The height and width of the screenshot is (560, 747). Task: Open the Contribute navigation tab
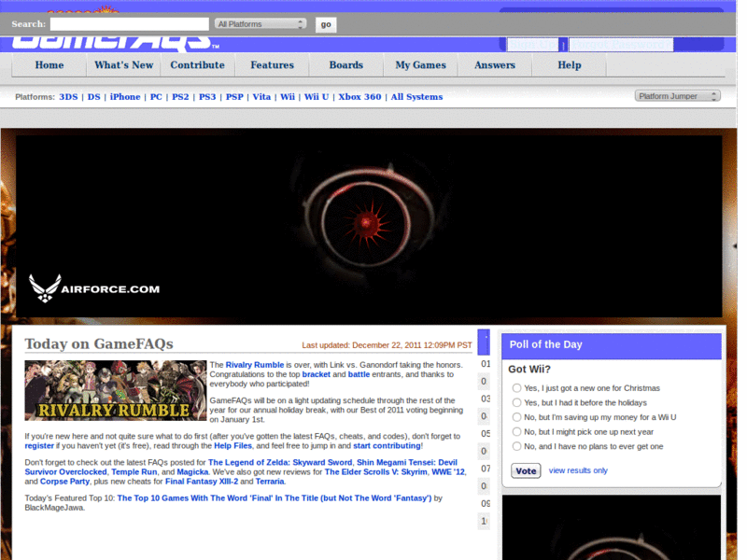tap(197, 65)
